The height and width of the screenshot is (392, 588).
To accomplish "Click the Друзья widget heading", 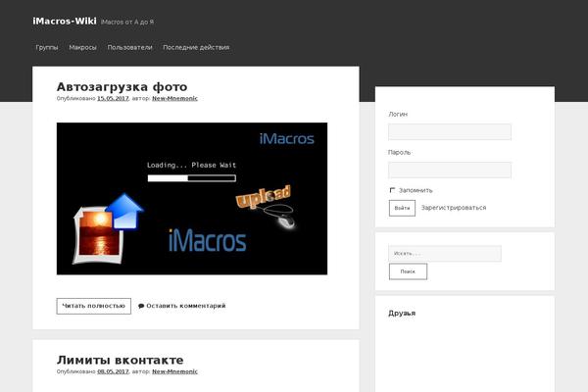I will tap(402, 314).
